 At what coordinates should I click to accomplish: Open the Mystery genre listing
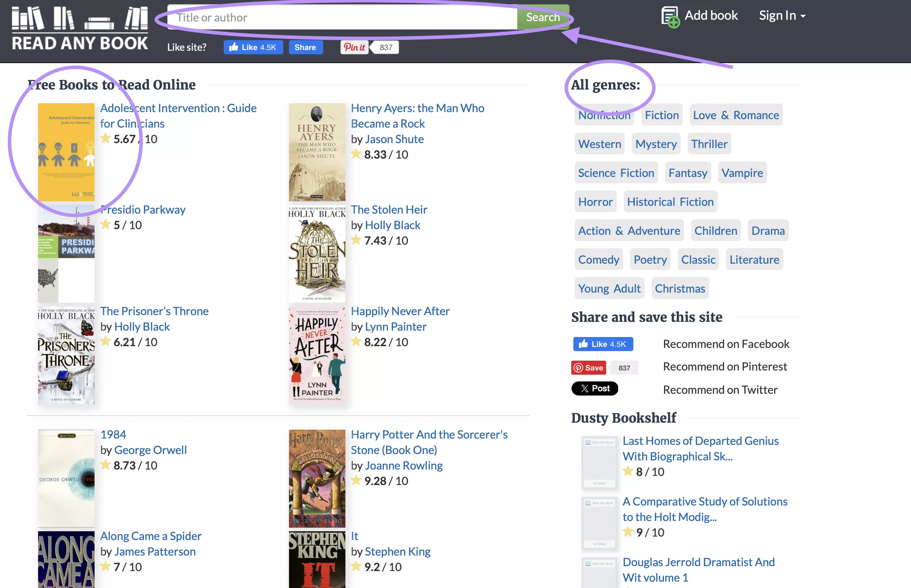[656, 144]
